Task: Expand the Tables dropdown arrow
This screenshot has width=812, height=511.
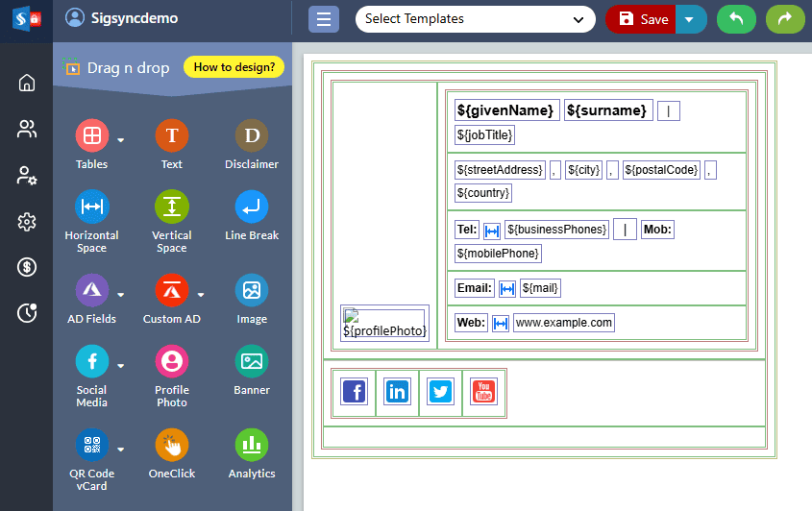Action: [121, 140]
